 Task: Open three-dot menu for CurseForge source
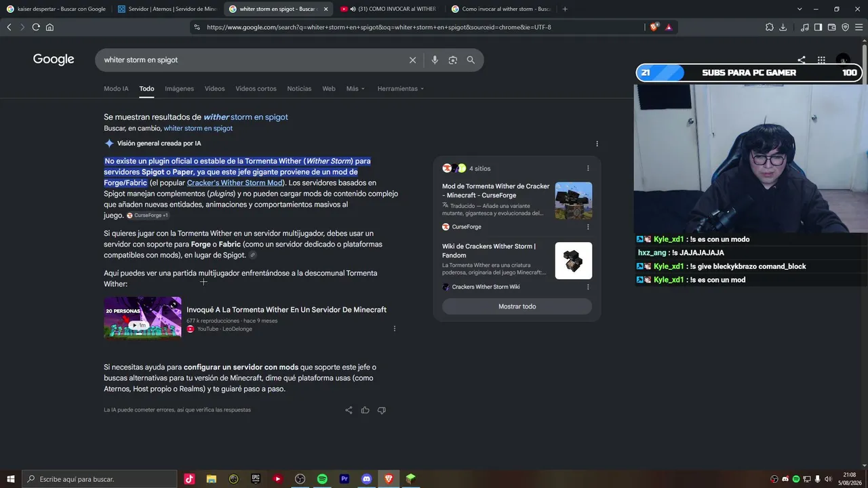pyautogui.click(x=588, y=227)
